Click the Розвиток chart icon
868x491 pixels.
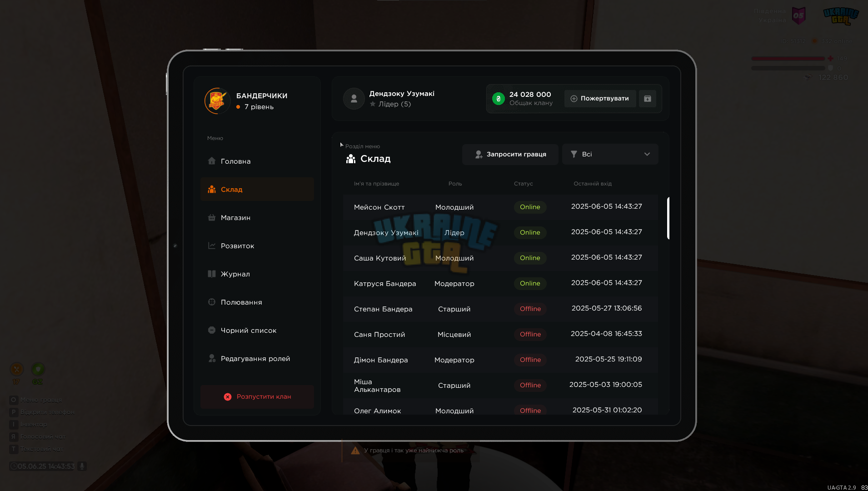[x=212, y=245]
